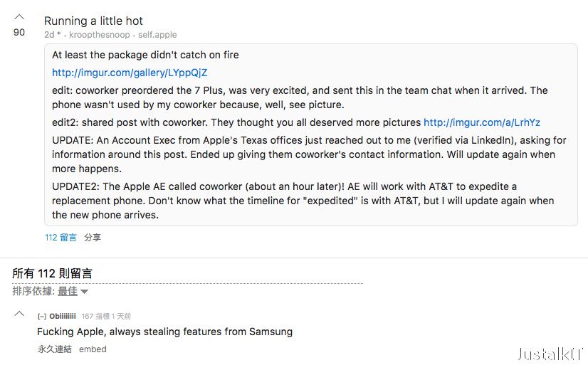Click the post score number 90

click(x=19, y=33)
